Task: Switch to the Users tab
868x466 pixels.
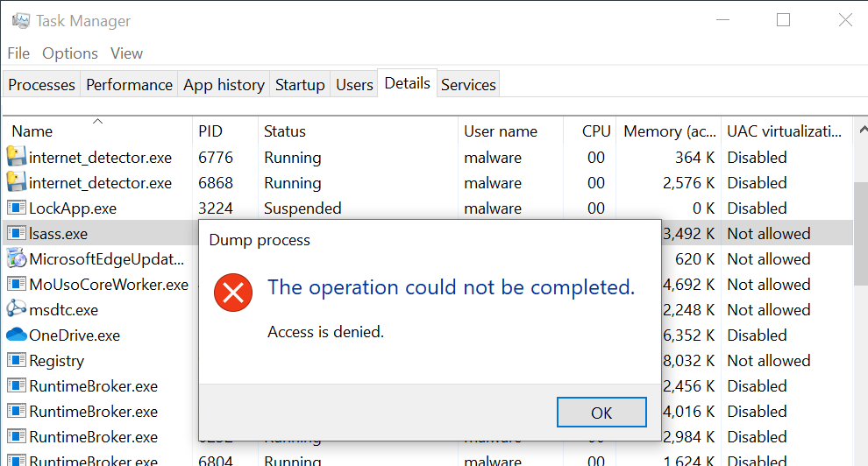Action: click(x=354, y=85)
